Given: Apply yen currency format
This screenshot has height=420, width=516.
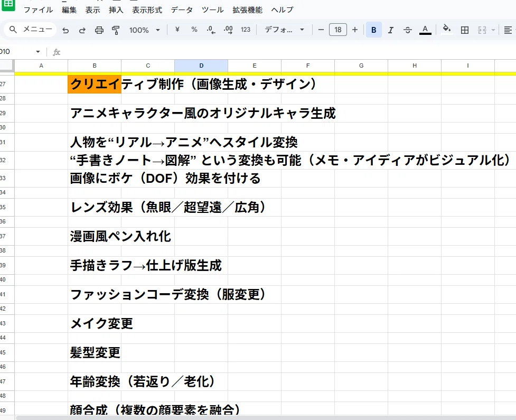Looking at the screenshot, I should (x=177, y=30).
